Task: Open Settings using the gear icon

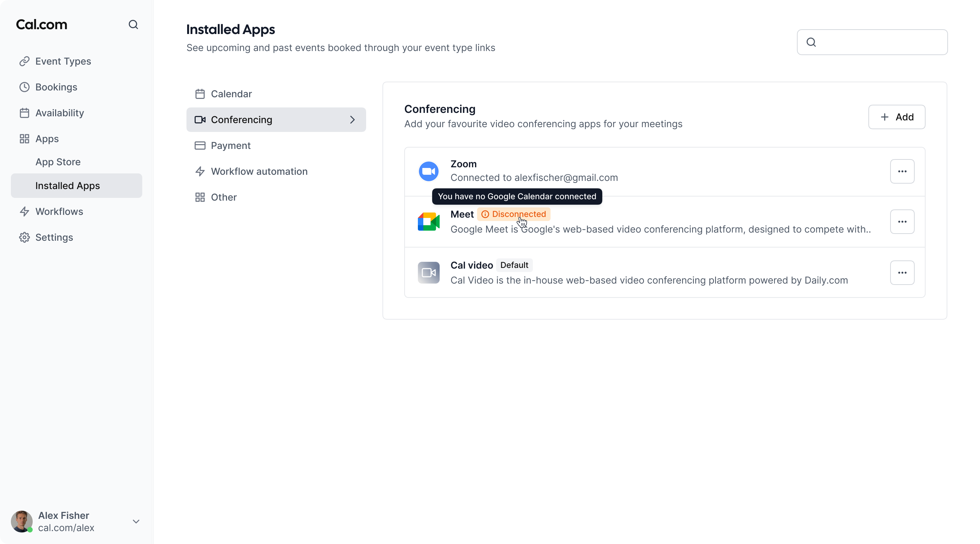Action: 25,237
